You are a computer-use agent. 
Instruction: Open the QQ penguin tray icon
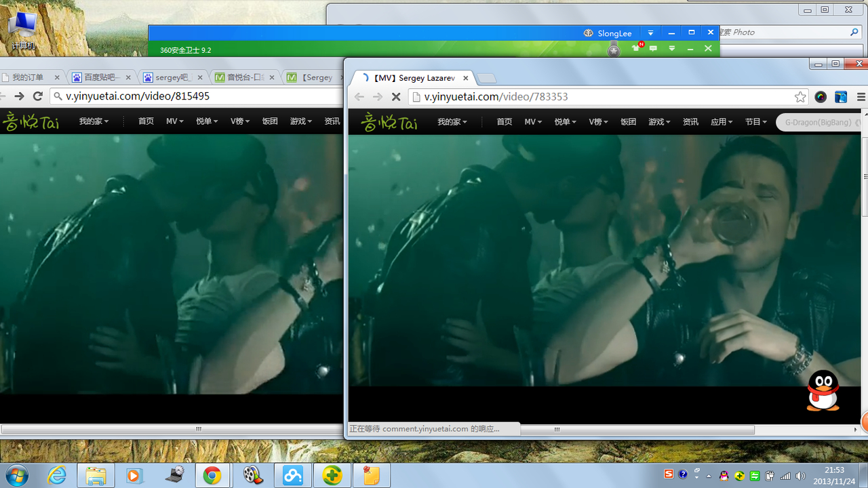tap(724, 476)
